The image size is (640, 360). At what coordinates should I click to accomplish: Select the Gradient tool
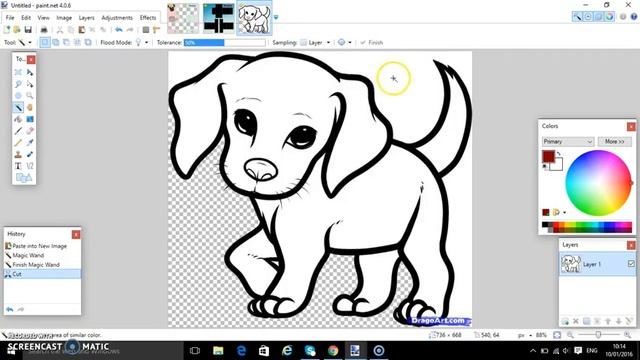coord(30,119)
